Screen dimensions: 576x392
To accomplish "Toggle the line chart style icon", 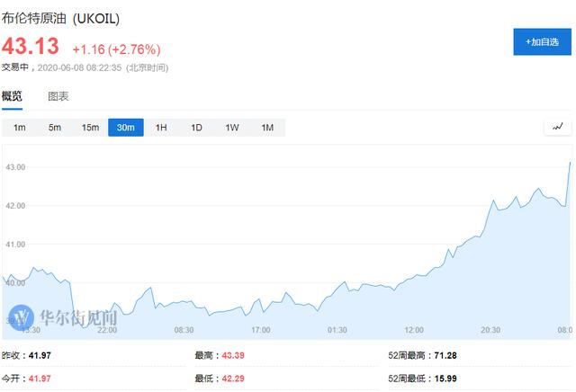I will coord(558,127).
